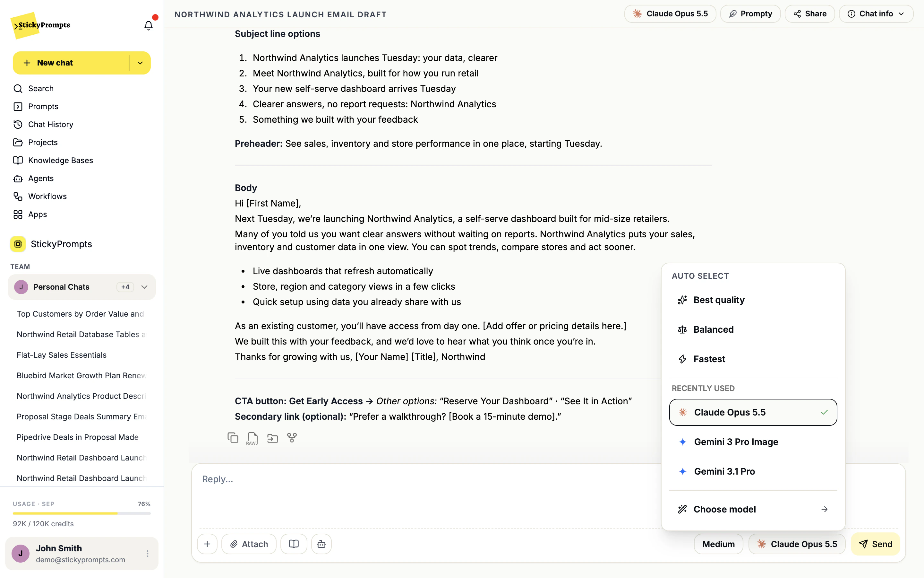924x578 pixels.
Task: Click the Share button
Action: tap(809, 14)
